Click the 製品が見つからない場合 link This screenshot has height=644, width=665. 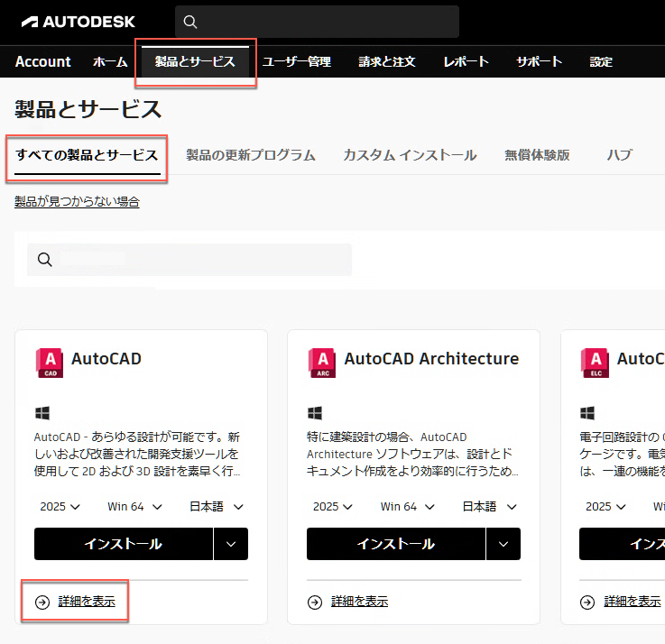pyautogui.click(x=77, y=201)
